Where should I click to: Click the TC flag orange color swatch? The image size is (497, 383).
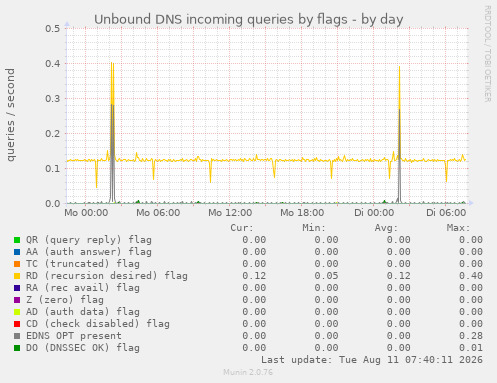(x=17, y=264)
